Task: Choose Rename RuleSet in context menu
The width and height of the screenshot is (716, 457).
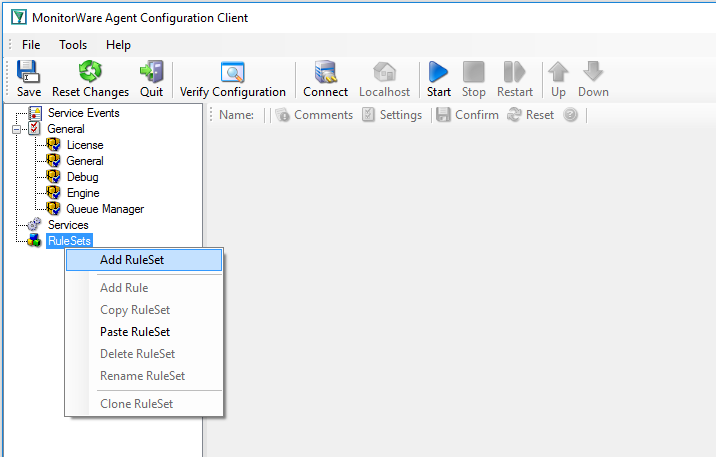Action: pyautogui.click(x=144, y=376)
